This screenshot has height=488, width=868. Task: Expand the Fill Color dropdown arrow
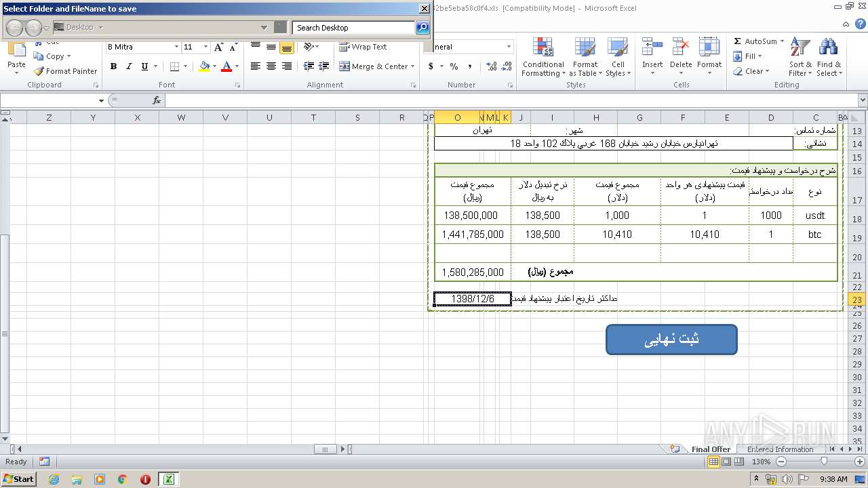tap(214, 66)
